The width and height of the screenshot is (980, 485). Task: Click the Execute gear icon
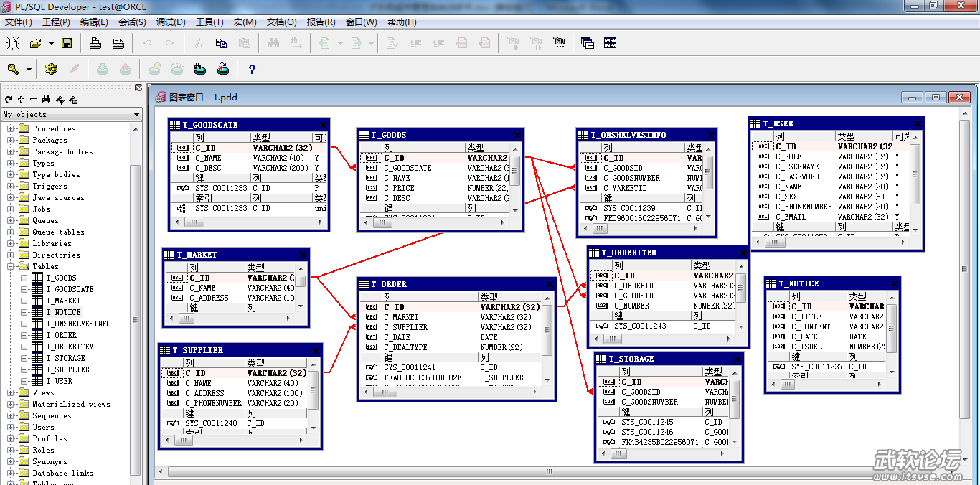(50, 69)
